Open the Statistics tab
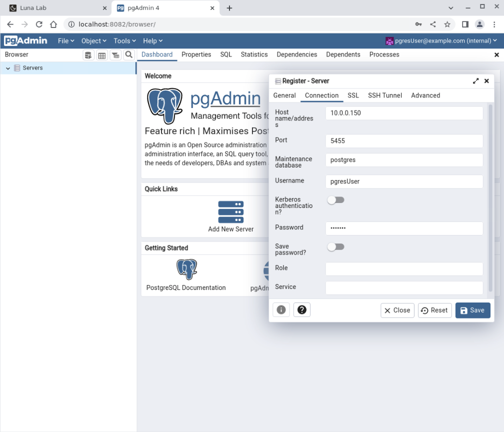 254,54
